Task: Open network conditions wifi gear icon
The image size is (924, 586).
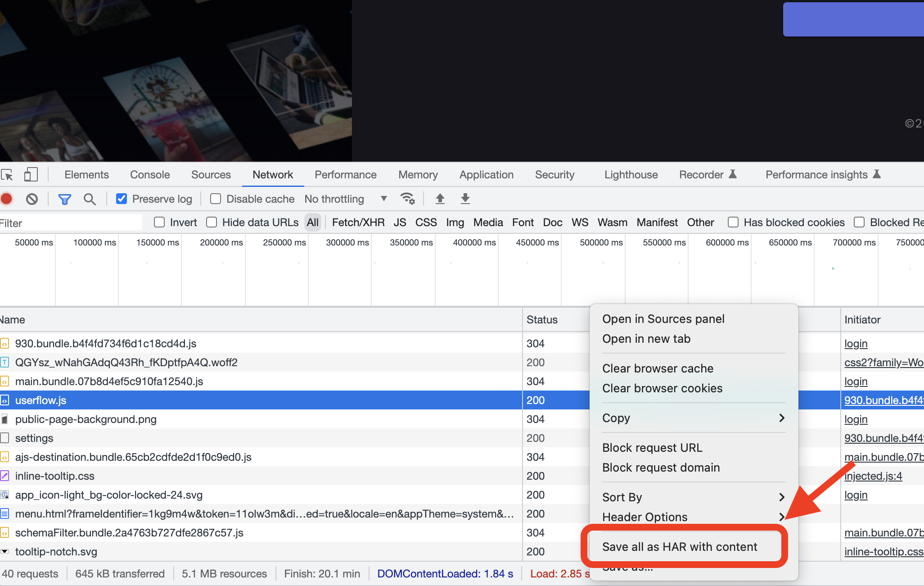Action: point(407,199)
